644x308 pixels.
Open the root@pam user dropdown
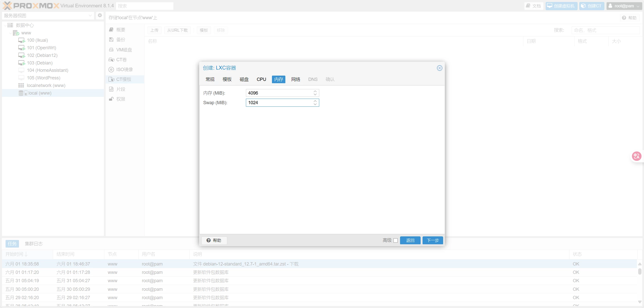[624, 6]
